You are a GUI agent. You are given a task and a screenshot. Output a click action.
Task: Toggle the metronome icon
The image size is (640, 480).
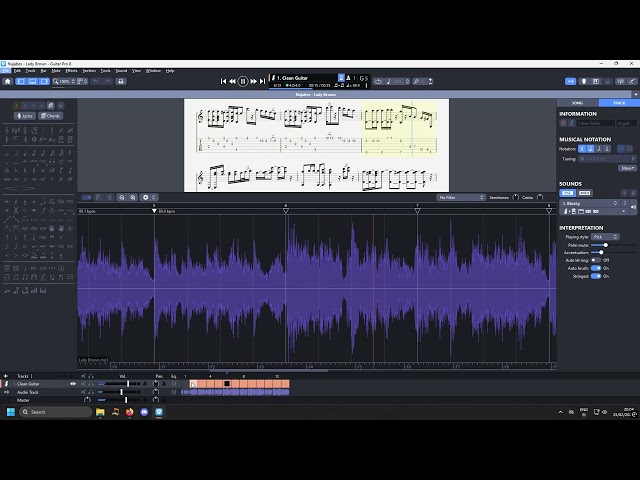click(x=348, y=78)
